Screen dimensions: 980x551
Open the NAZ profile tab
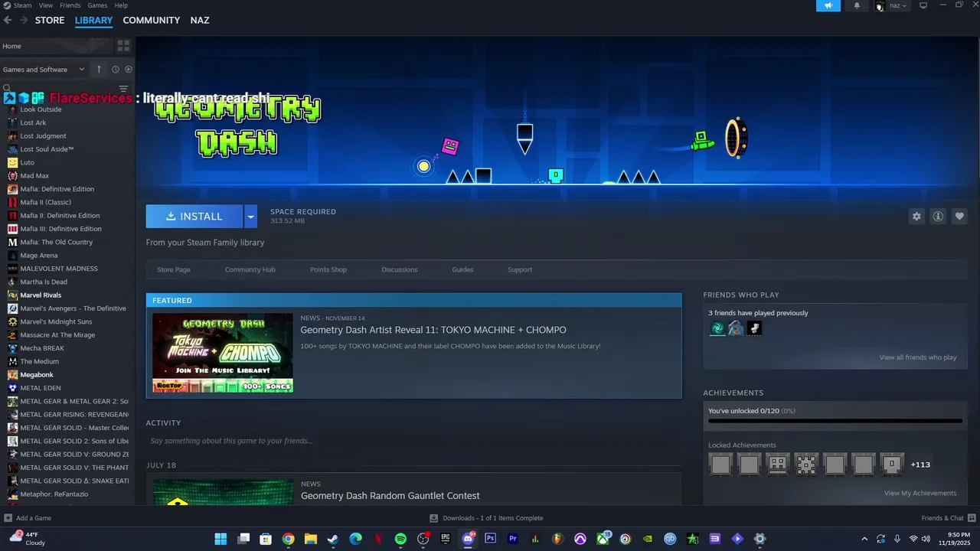(x=200, y=20)
